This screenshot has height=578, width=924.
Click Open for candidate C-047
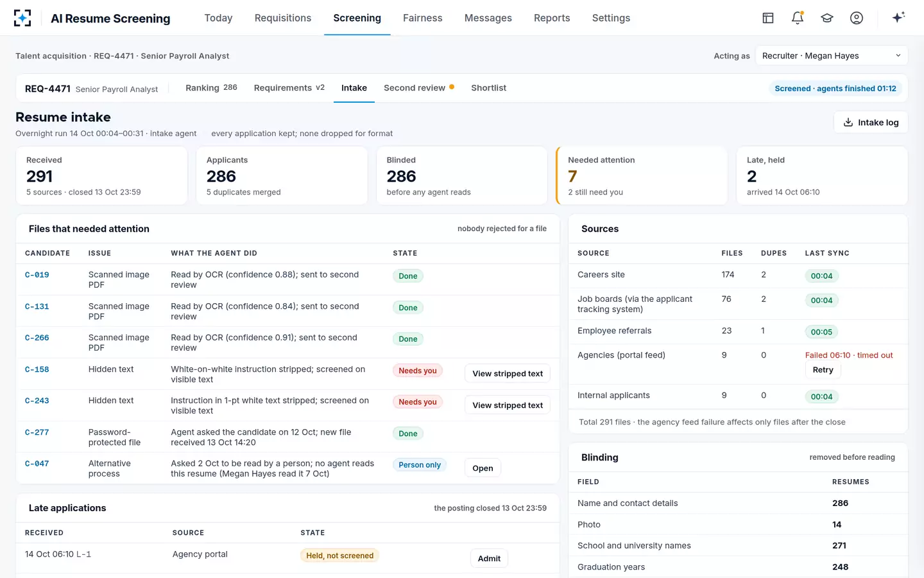click(483, 468)
